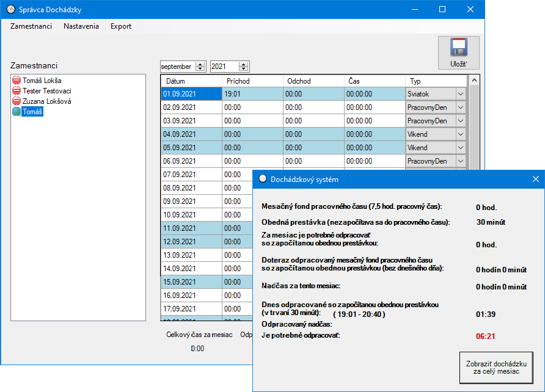Open Typ dropdown for 04.09.2021 Vikend row

[x=461, y=134]
